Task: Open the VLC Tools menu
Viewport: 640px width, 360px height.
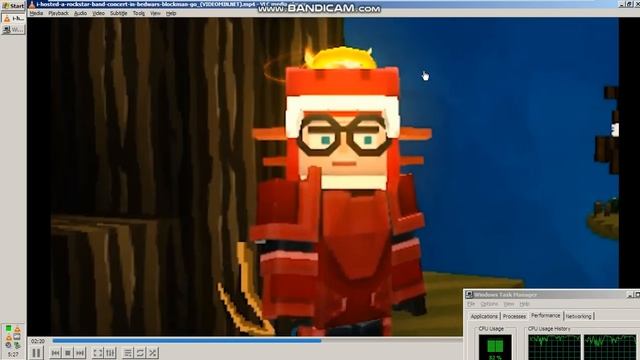Action: (139, 13)
